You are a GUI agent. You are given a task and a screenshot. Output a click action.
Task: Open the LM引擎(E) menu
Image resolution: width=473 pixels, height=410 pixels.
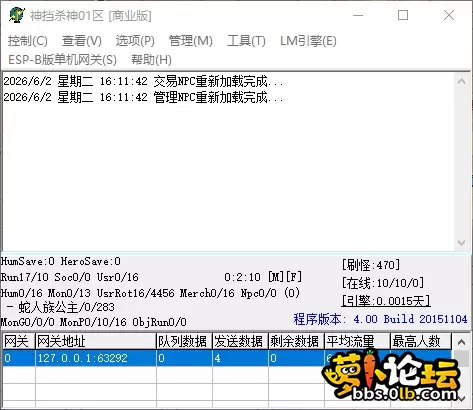coord(308,41)
